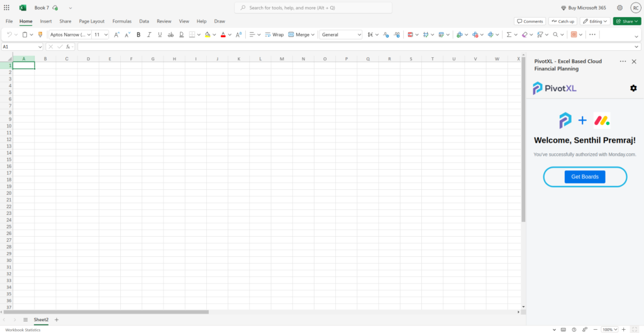Click the Find magnifier icon in ribbon
This screenshot has width=644, height=333.
[x=556, y=35]
